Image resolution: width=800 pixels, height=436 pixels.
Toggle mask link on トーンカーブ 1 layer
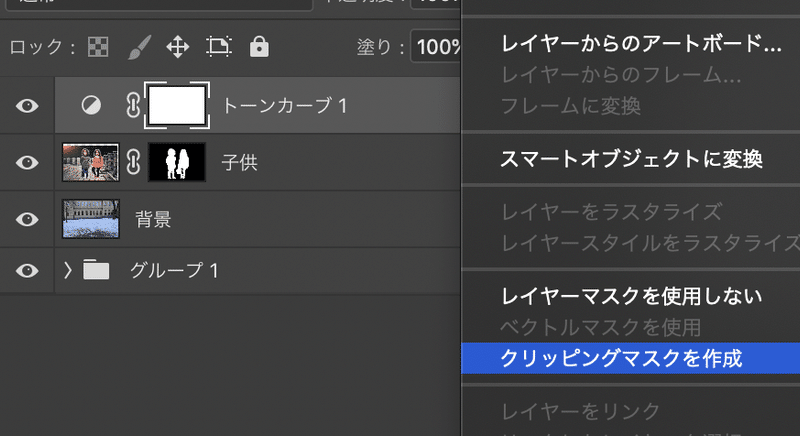click(133, 106)
